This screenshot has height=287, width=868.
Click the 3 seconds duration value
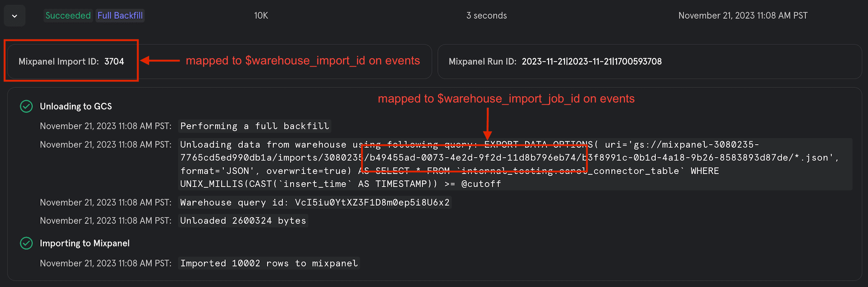point(486,15)
